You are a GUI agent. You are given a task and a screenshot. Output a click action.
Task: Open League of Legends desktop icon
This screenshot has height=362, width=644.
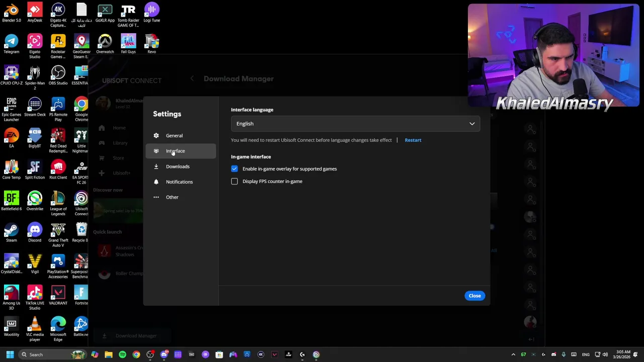58,203
